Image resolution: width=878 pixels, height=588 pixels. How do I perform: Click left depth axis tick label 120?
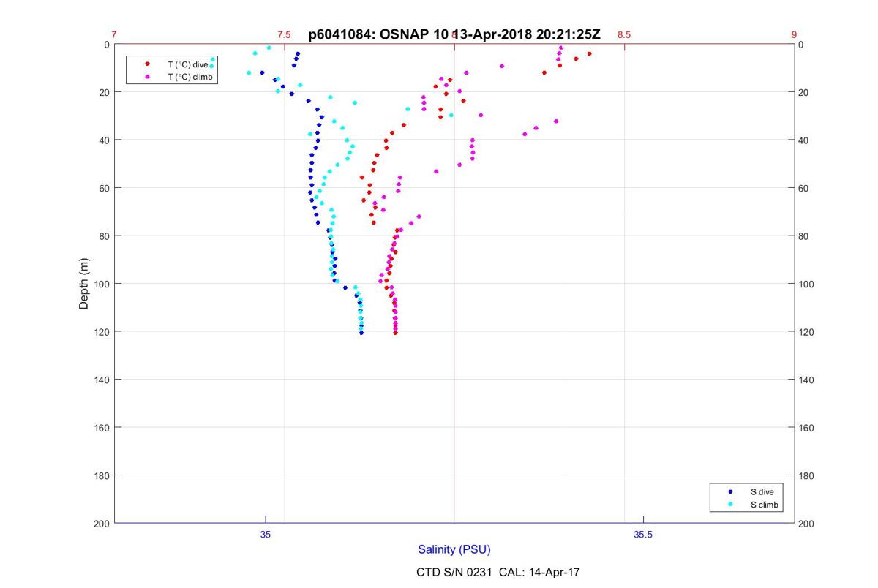coord(102,332)
